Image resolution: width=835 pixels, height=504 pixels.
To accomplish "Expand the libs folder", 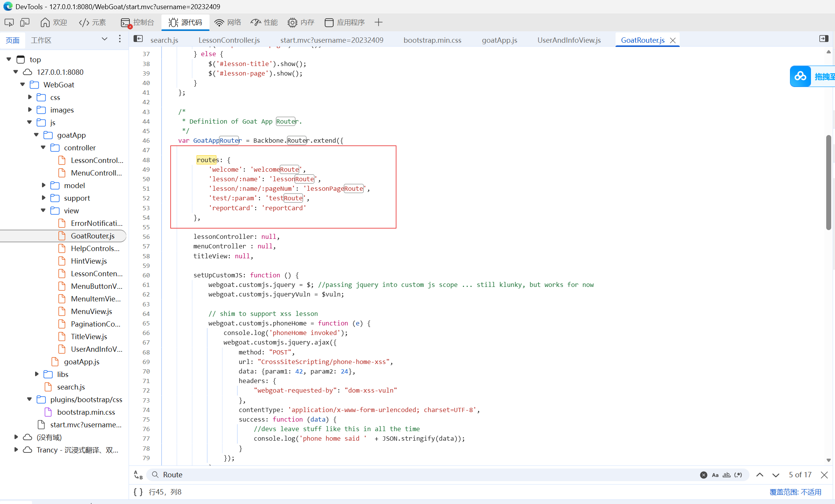I will (x=36, y=374).
